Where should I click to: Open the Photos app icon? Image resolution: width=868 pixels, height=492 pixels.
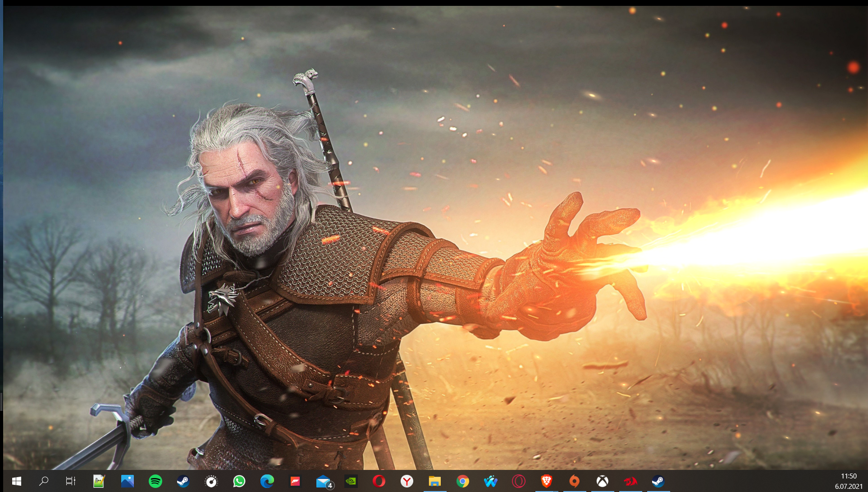128,481
